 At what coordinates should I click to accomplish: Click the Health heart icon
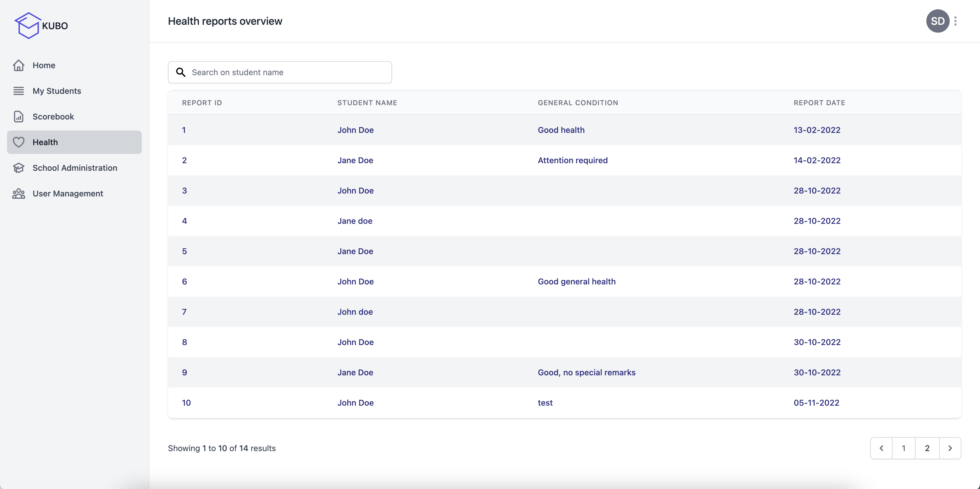coord(19,142)
